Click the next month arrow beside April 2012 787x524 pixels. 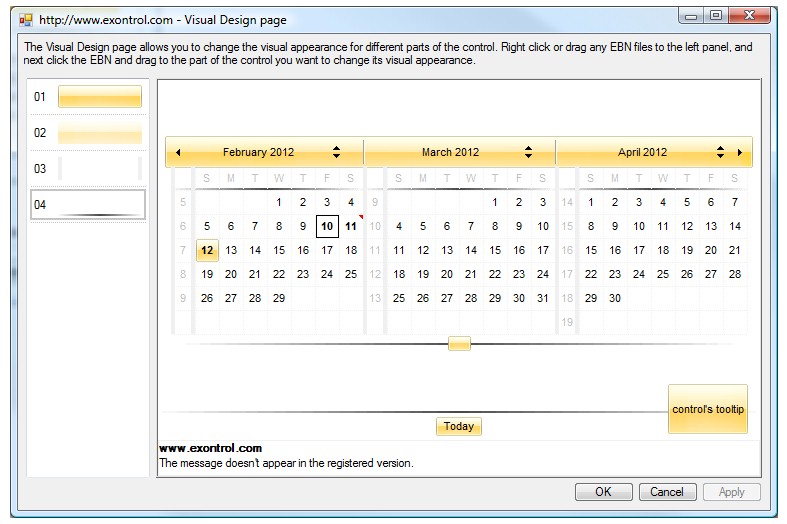(x=740, y=153)
